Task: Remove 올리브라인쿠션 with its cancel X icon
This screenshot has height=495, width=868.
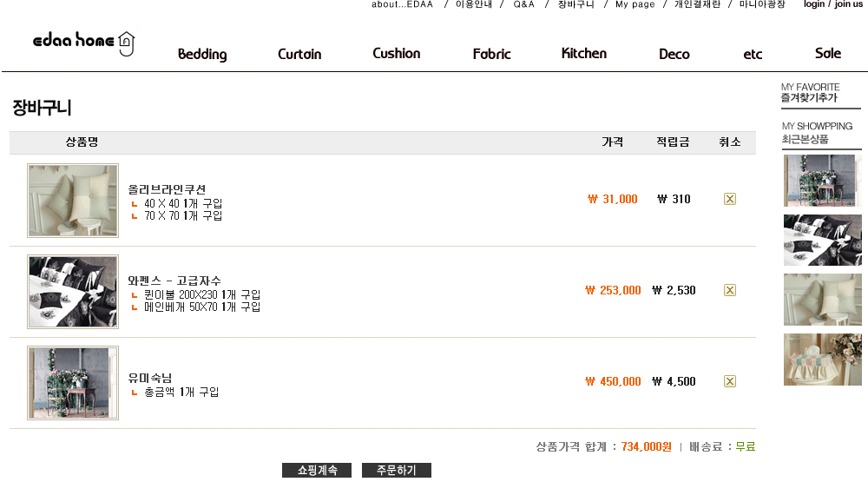Action: coord(730,199)
